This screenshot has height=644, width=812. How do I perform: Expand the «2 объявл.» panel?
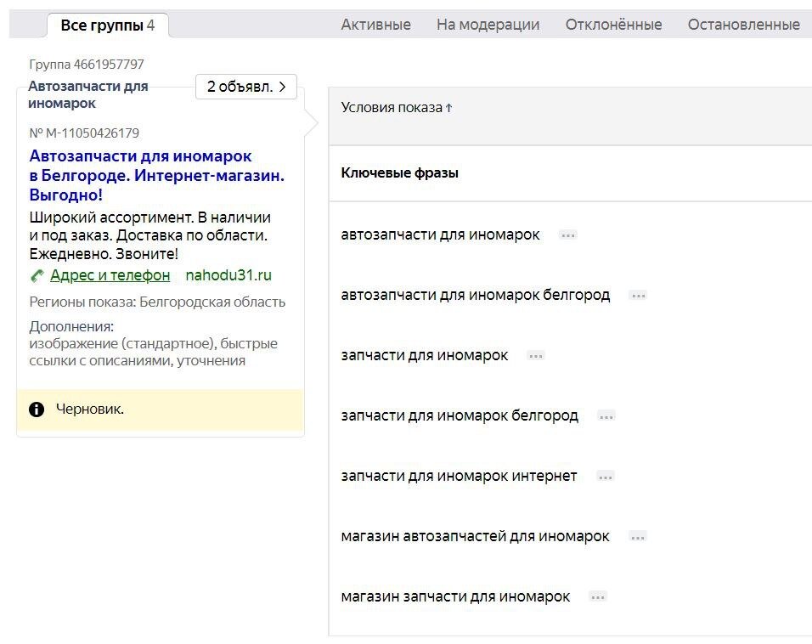(x=246, y=86)
